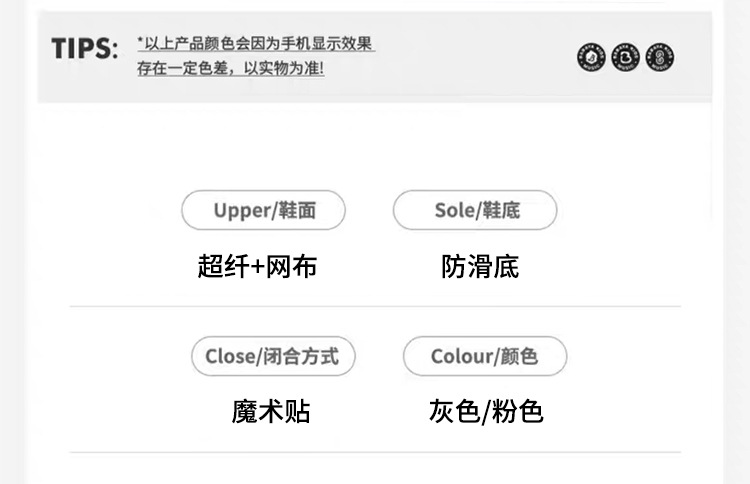Viewport: 750px width, 484px height.
Task: Click the bold TIPS: heading
Action: coord(85,49)
